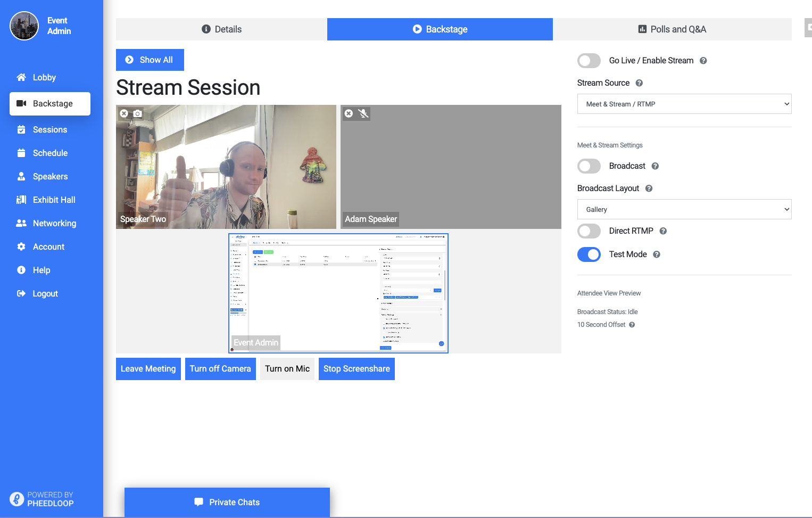Open the Stream Source dropdown

click(x=684, y=104)
